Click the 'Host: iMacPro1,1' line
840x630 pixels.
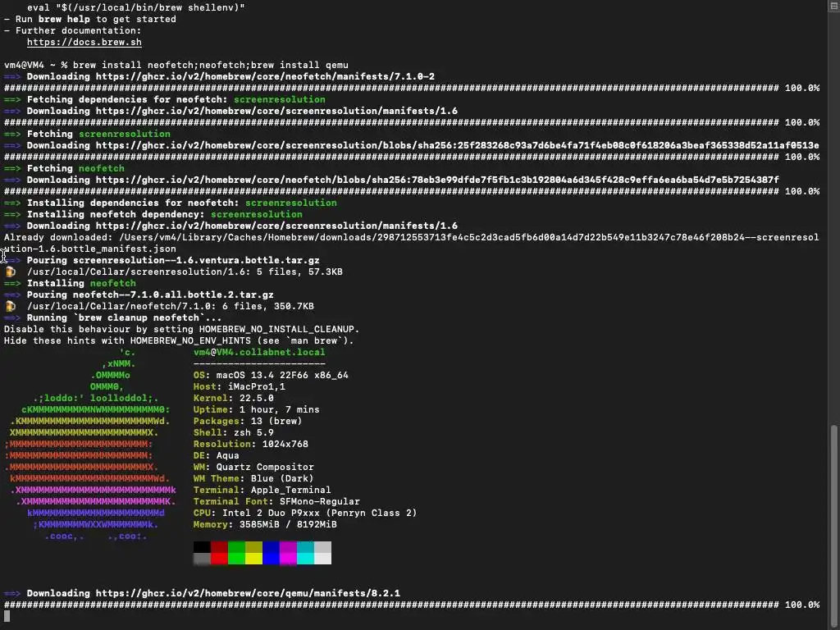click(240, 386)
